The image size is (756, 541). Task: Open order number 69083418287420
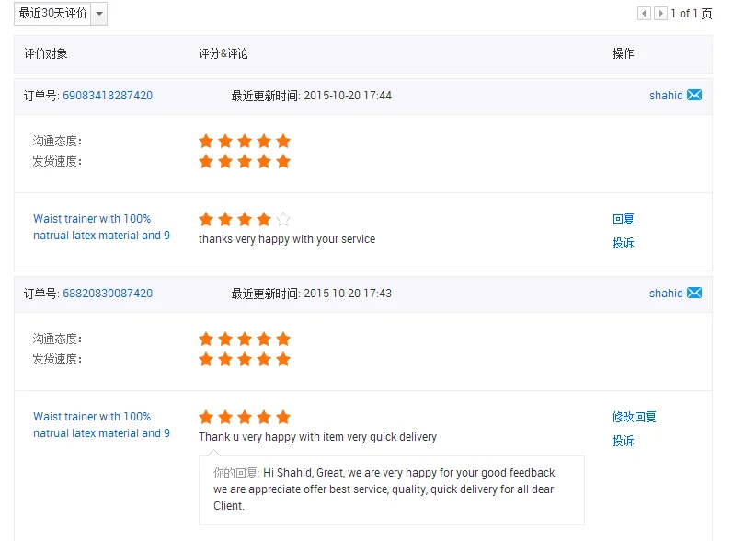click(108, 96)
